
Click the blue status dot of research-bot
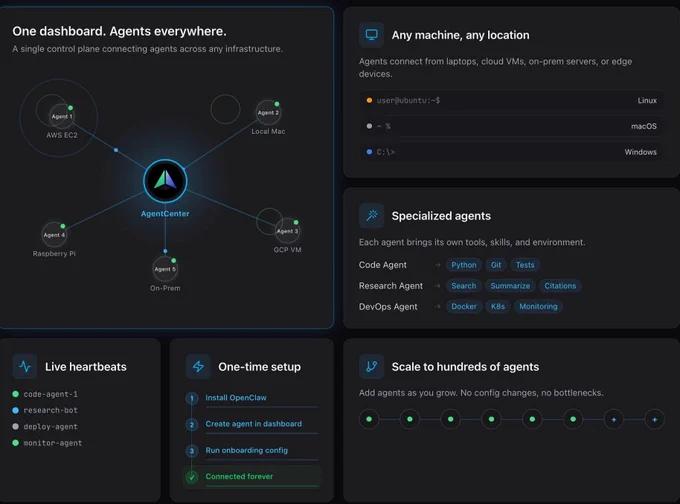tap(16, 410)
